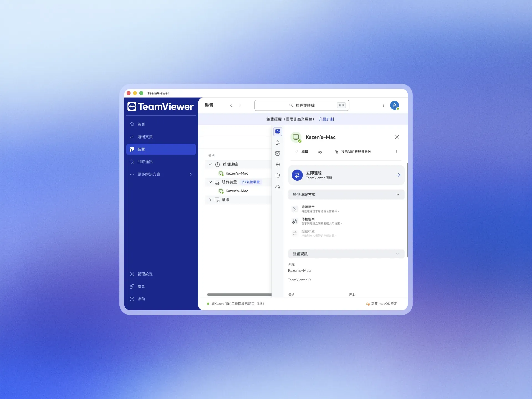Click the 確認提示 cursor icon
The image size is (532, 399).
[x=295, y=209]
